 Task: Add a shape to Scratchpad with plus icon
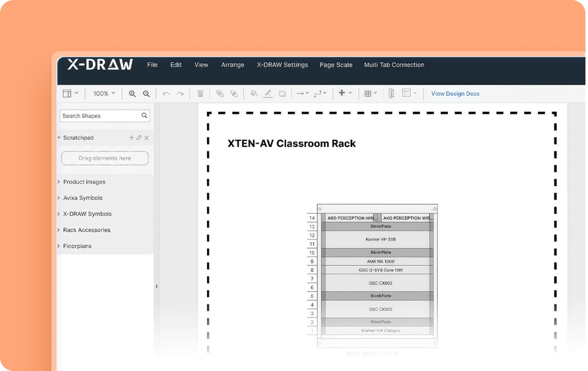(131, 138)
